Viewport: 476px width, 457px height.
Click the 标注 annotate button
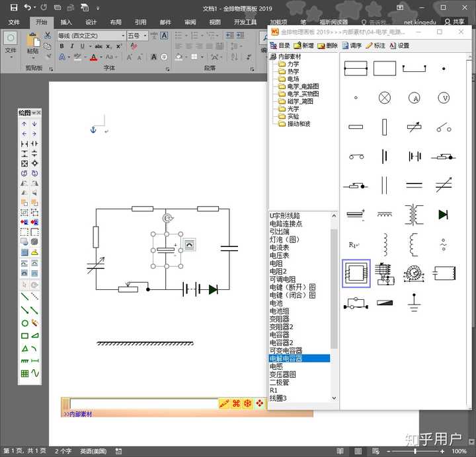tap(376, 46)
